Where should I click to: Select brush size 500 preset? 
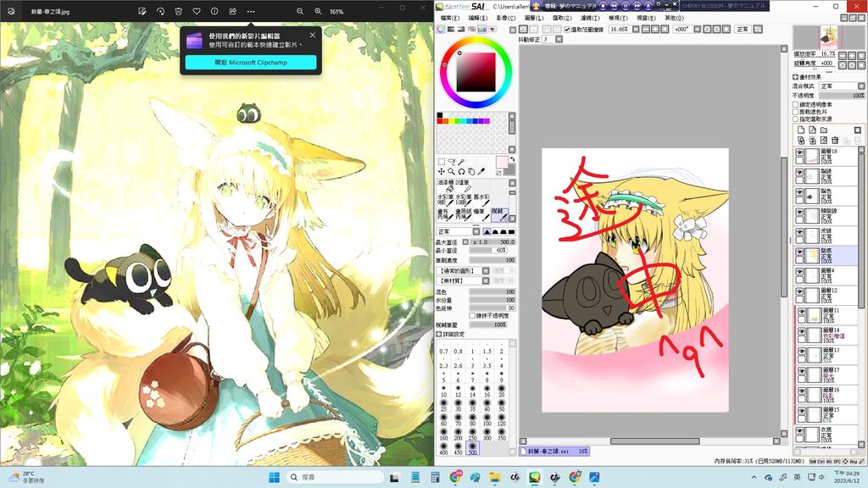[472, 449]
